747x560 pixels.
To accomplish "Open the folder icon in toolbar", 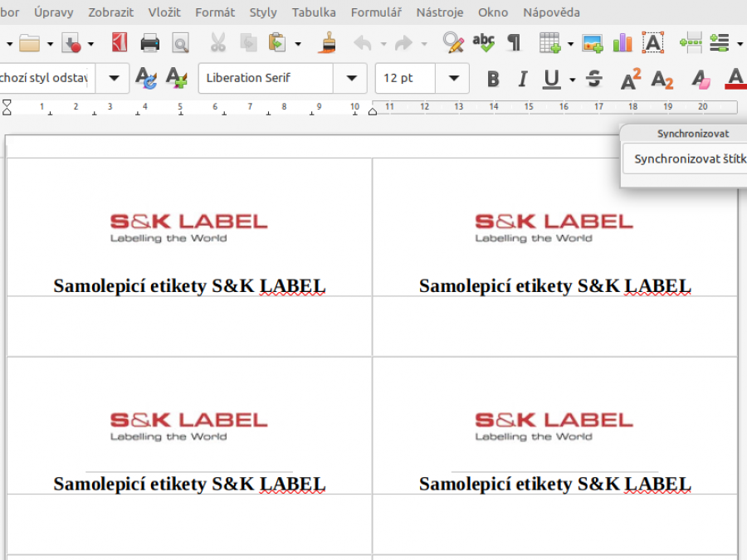I will 29,43.
